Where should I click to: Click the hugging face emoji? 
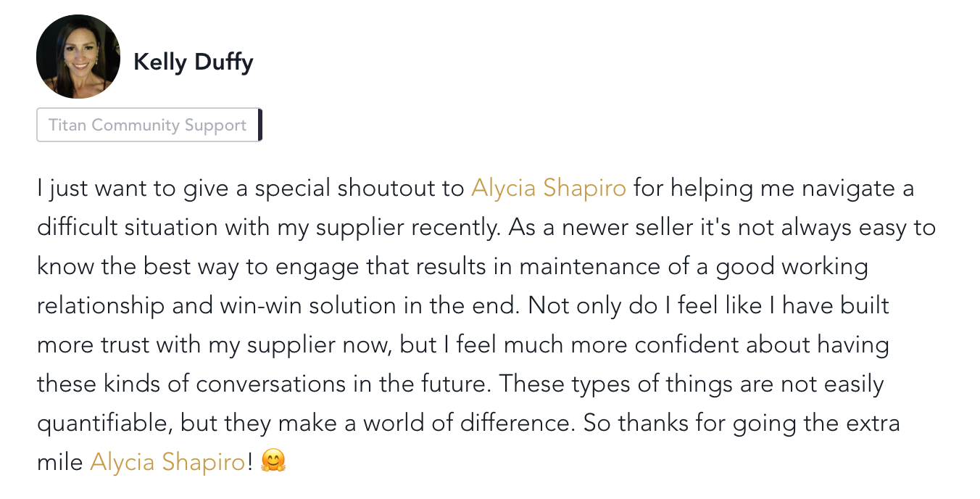pos(274,461)
